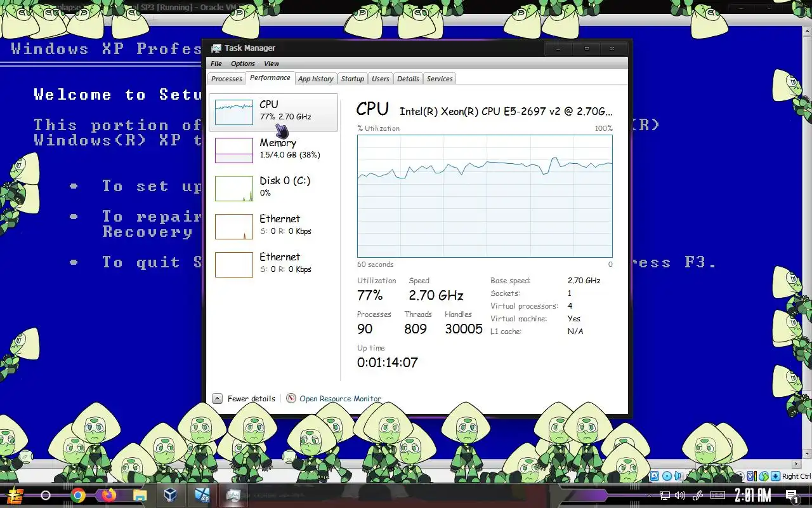Click the Processes count 90
Image resolution: width=812 pixels, height=508 pixels.
[365, 329]
